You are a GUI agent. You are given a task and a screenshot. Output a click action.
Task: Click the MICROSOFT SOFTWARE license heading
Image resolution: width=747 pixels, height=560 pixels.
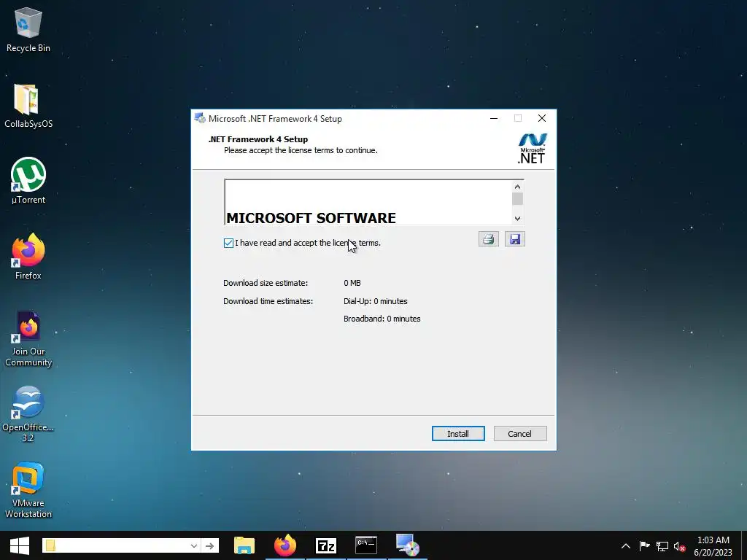311,218
